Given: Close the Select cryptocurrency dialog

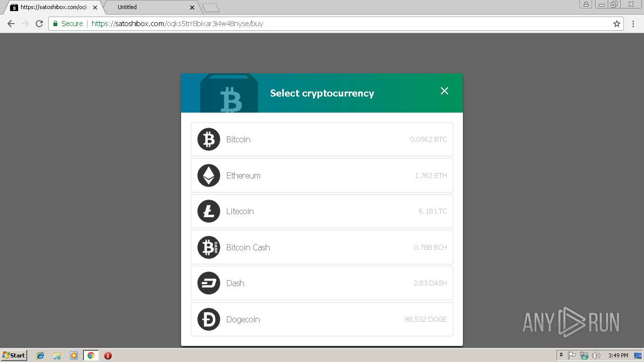Looking at the screenshot, I should pyautogui.click(x=444, y=90).
